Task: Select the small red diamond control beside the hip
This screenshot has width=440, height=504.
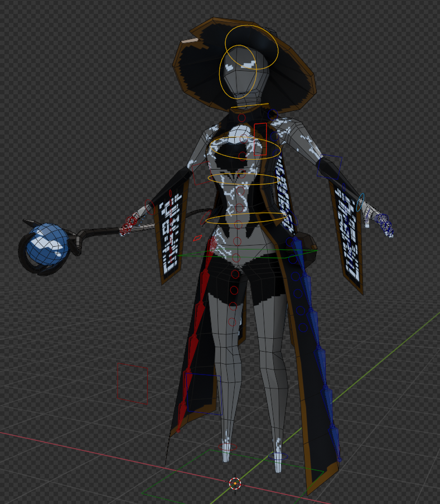Action: click(197, 238)
